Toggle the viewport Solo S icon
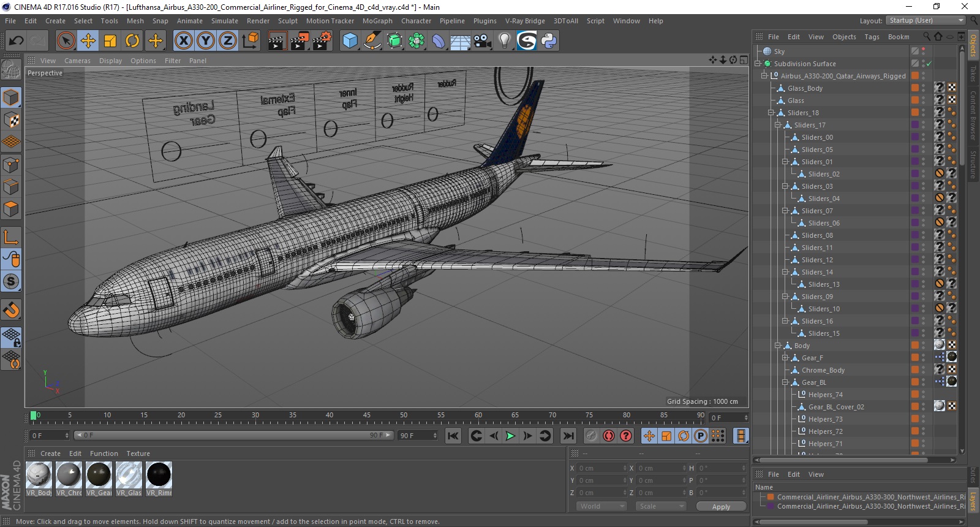 11,282
